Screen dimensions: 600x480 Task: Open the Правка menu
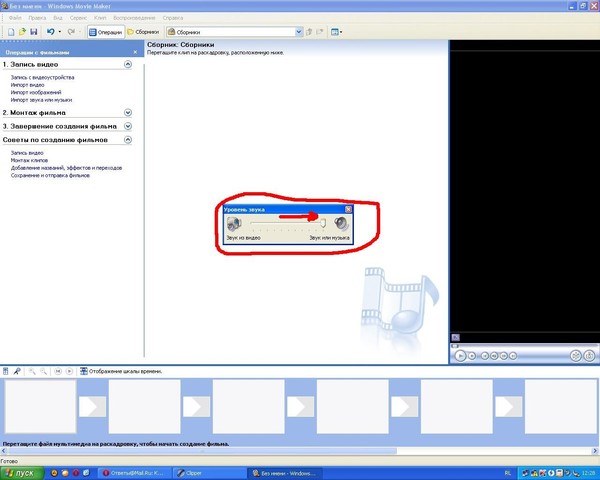37,18
